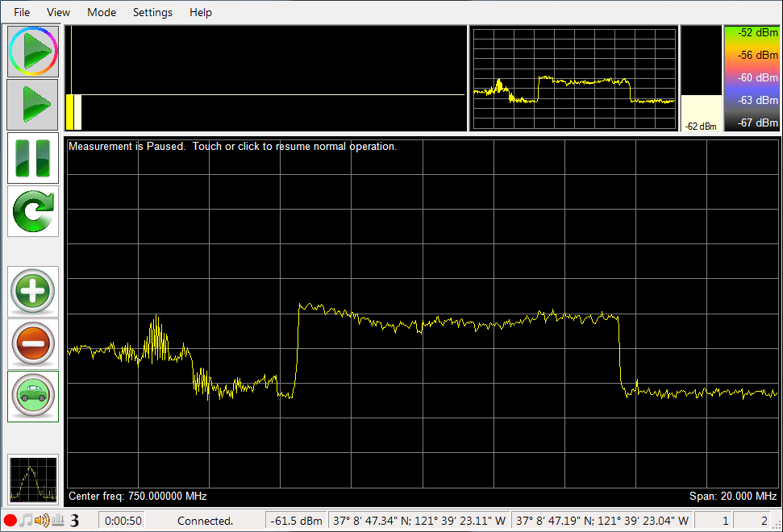Select the bar chart icon near the 3
The image size is (783, 532).
coord(56,520)
